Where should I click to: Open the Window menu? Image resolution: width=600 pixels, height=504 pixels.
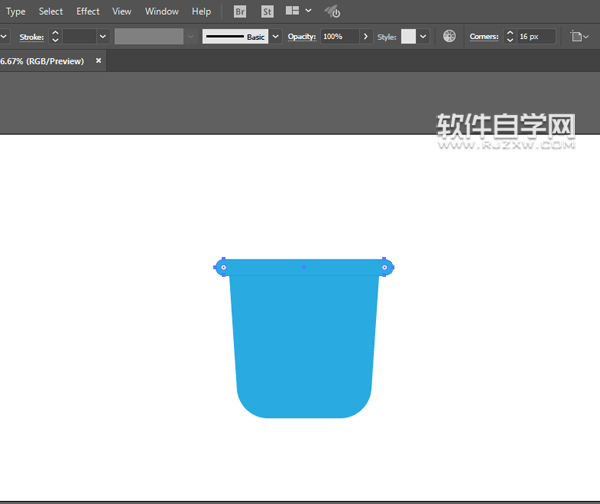tap(162, 12)
